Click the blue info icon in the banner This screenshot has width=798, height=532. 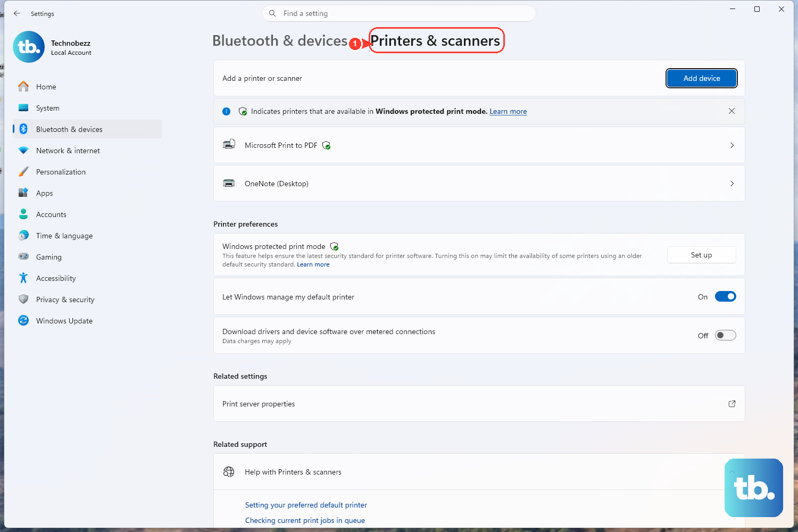[x=226, y=111]
